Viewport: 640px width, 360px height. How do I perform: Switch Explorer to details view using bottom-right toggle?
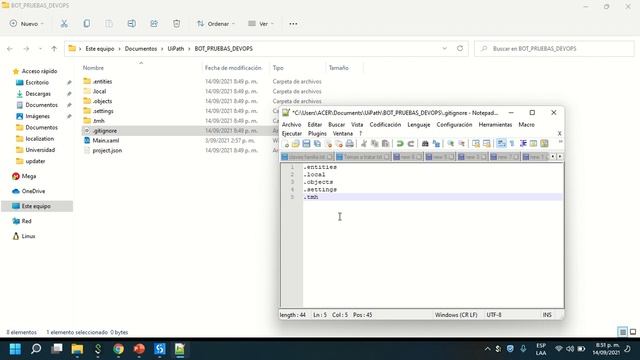click(622, 332)
